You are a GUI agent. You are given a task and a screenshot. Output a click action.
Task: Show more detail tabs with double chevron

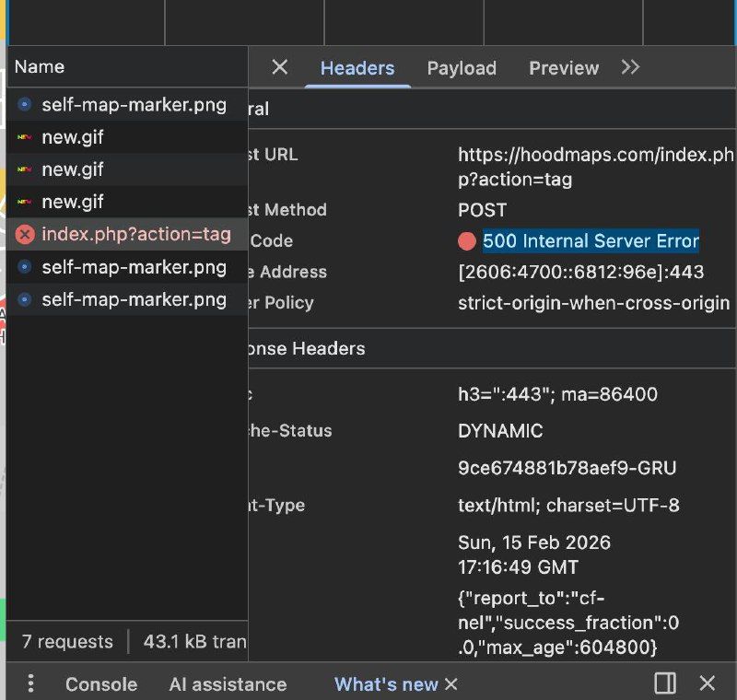pyautogui.click(x=630, y=67)
